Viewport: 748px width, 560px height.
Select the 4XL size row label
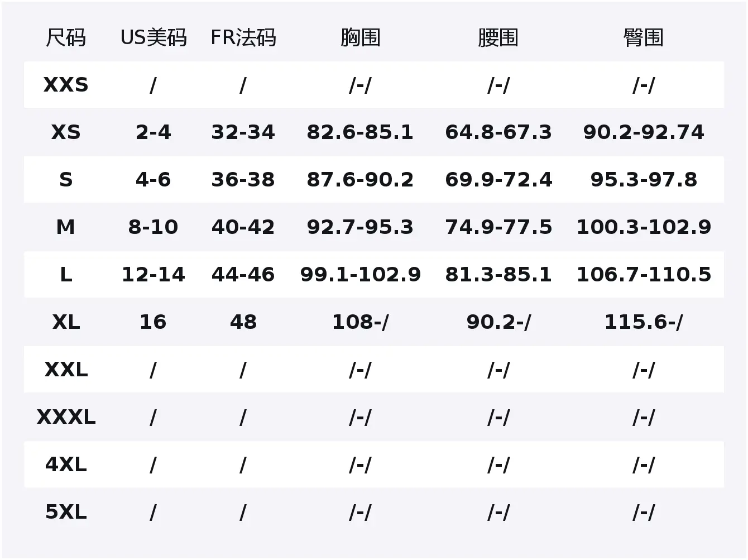point(66,465)
